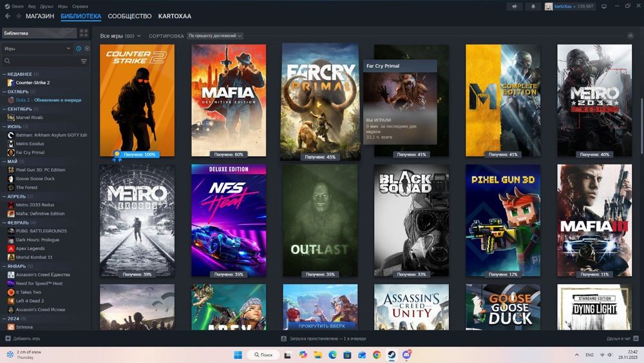Open Pixel Gun 3D game cover
This screenshot has height=363, width=644.
point(503,221)
